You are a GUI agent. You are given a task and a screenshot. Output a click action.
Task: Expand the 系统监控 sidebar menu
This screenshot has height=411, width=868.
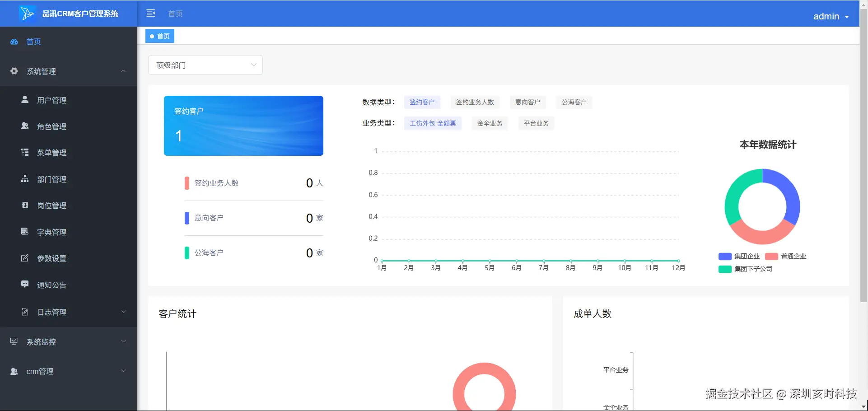coord(69,341)
